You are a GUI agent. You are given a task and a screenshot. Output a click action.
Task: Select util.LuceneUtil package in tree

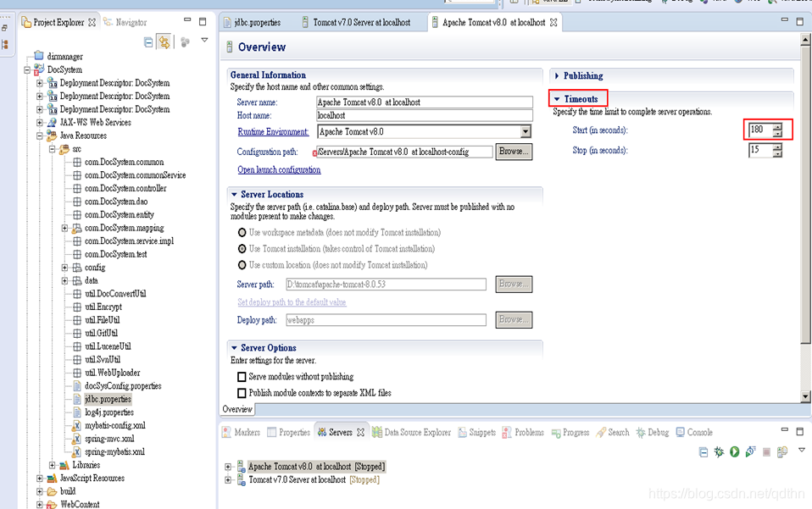(x=108, y=346)
